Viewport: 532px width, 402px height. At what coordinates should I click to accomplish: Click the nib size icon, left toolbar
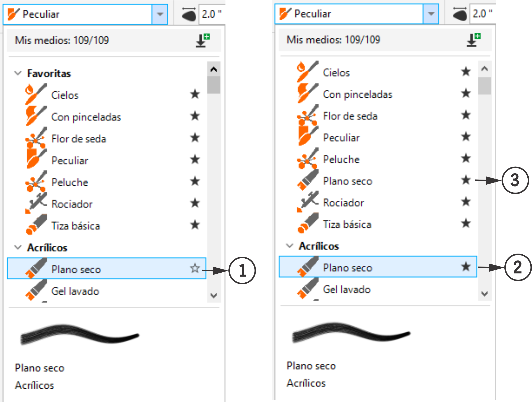tap(189, 14)
